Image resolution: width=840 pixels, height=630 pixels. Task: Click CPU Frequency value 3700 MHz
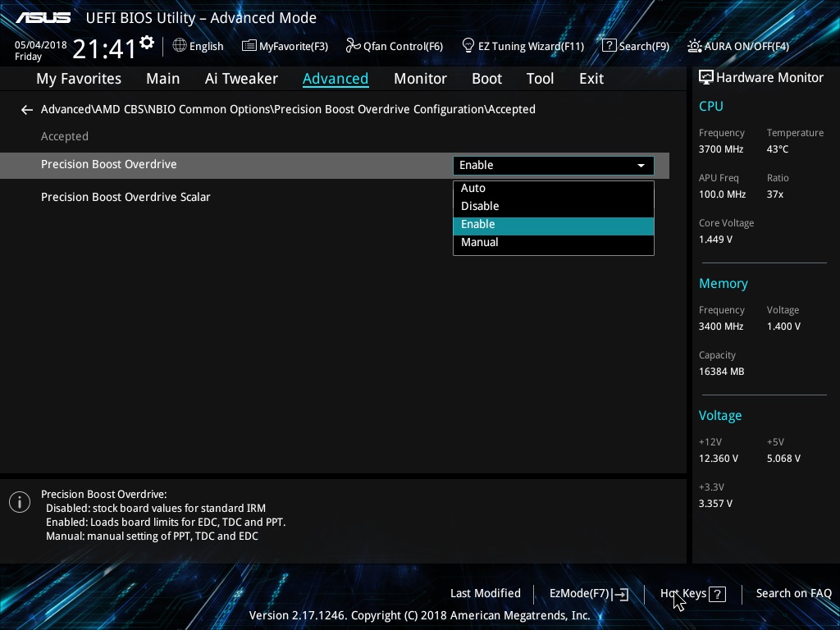pyautogui.click(x=721, y=149)
